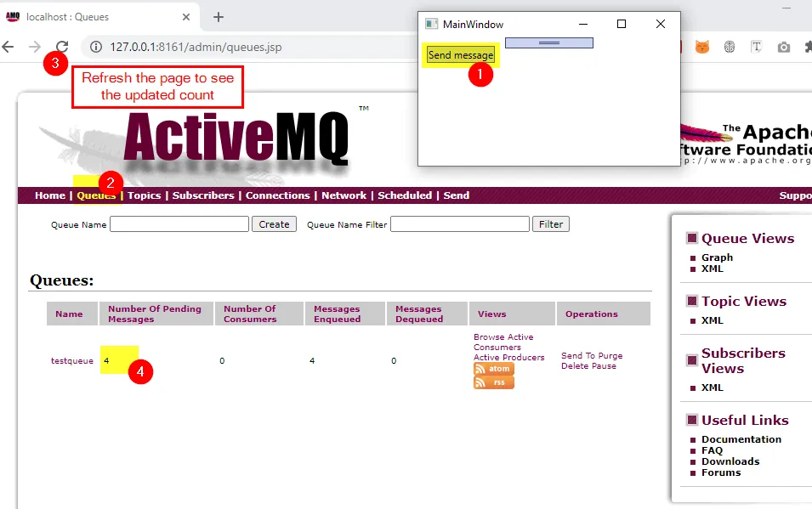This screenshot has height=509, width=812.
Task: Click the orange cat extension icon
Action: tap(702, 47)
